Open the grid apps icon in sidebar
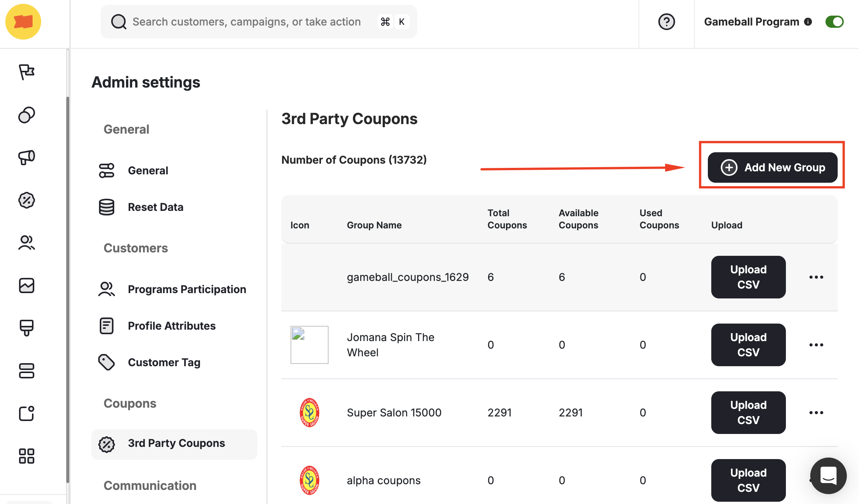The height and width of the screenshot is (504, 859). coord(26,456)
